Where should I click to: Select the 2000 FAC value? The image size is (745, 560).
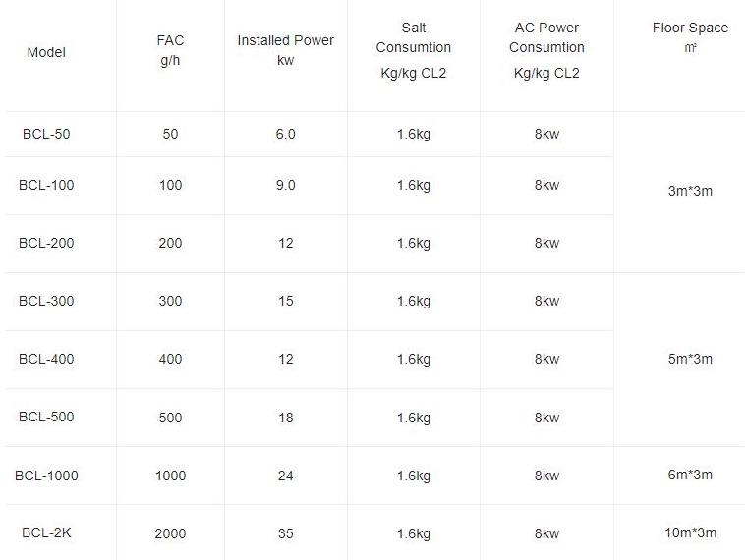coord(170,533)
